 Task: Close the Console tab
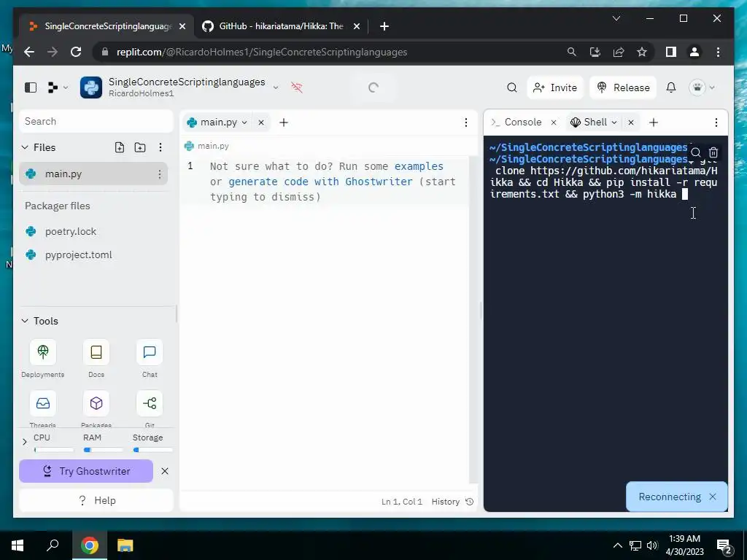[554, 122]
